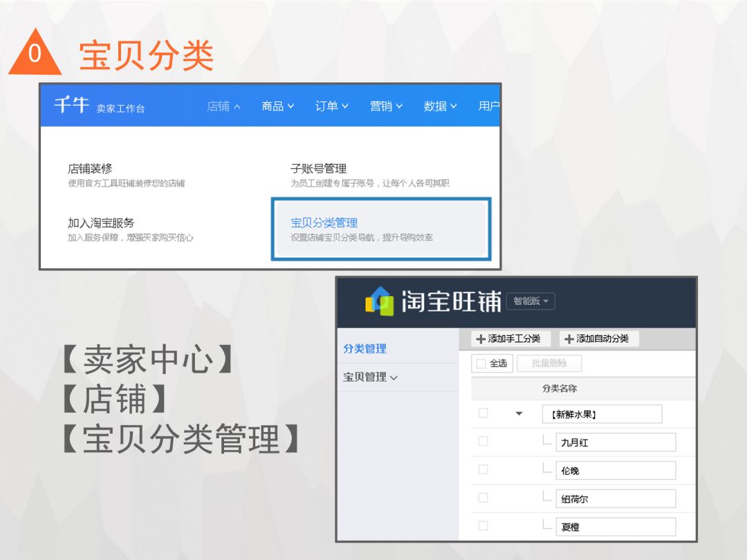This screenshot has width=747, height=560.
Task: Click the chevron next to 商品
Action: tap(290, 106)
